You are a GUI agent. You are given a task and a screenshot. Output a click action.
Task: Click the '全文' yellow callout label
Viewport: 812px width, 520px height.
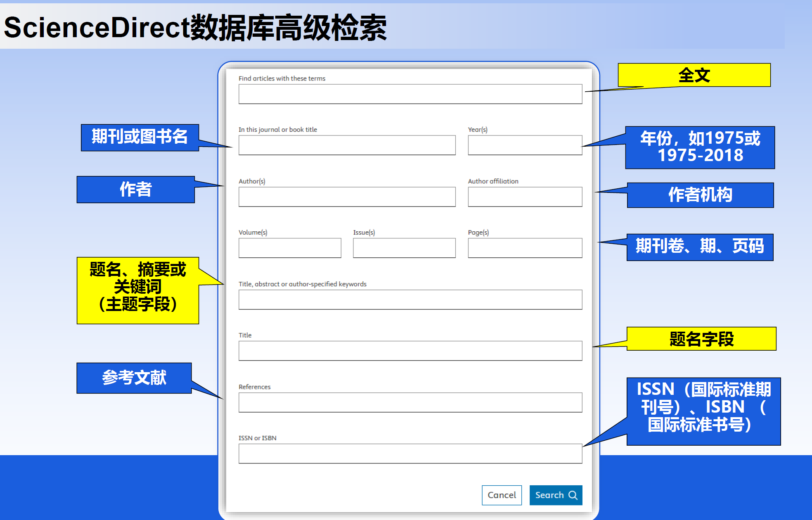tap(694, 75)
